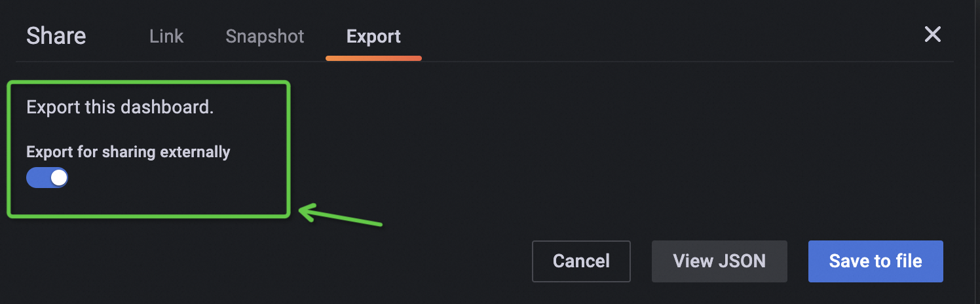Switch to the Link tab

click(x=166, y=36)
